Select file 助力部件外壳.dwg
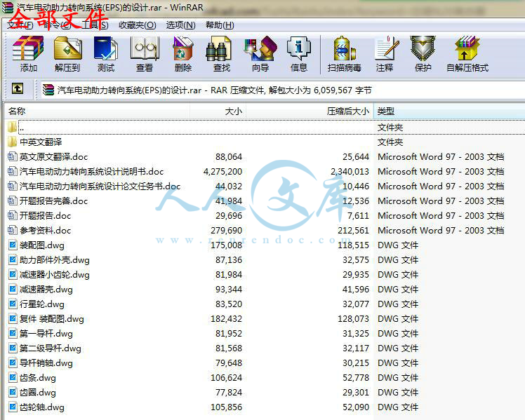Screen dimensions: 525x420 55,260
